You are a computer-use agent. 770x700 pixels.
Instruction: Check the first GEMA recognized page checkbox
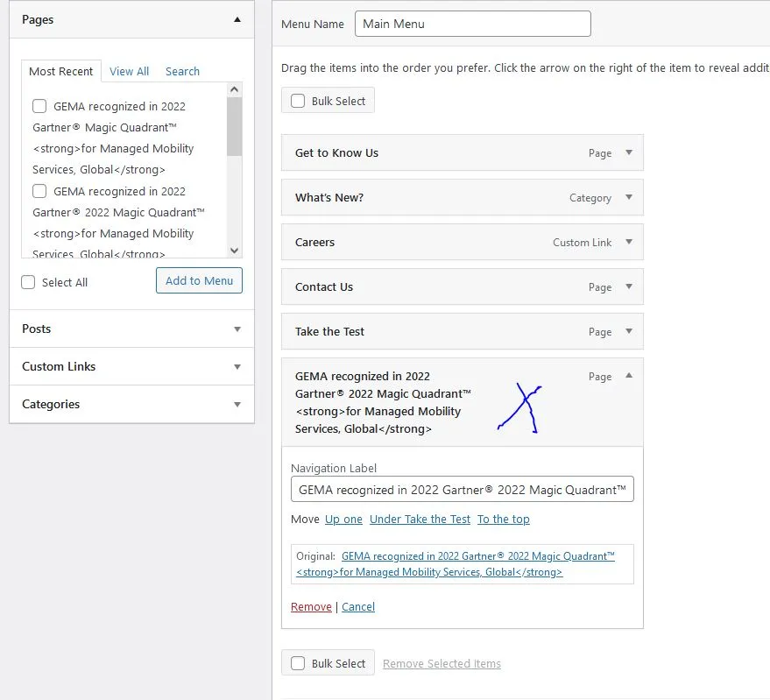pos(39,106)
